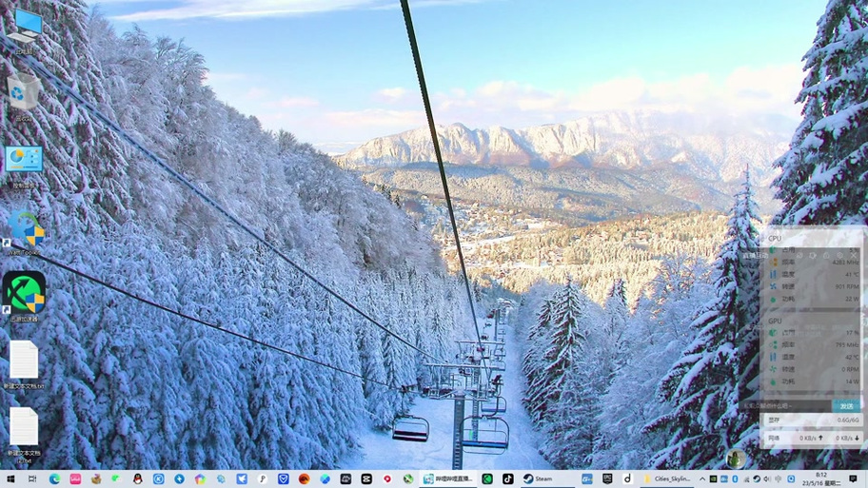Click the GPU frequency 795 MHz row
The image size is (868, 488).
pyautogui.click(x=812, y=344)
